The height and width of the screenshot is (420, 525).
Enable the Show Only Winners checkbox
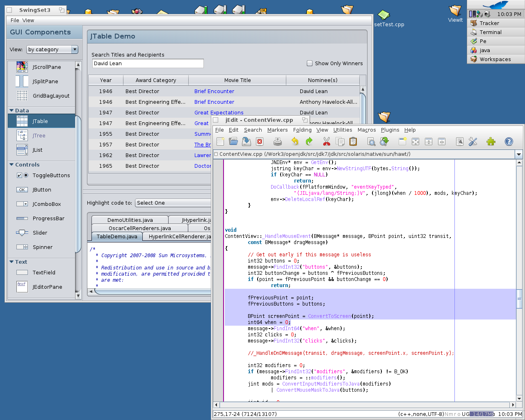click(x=310, y=63)
